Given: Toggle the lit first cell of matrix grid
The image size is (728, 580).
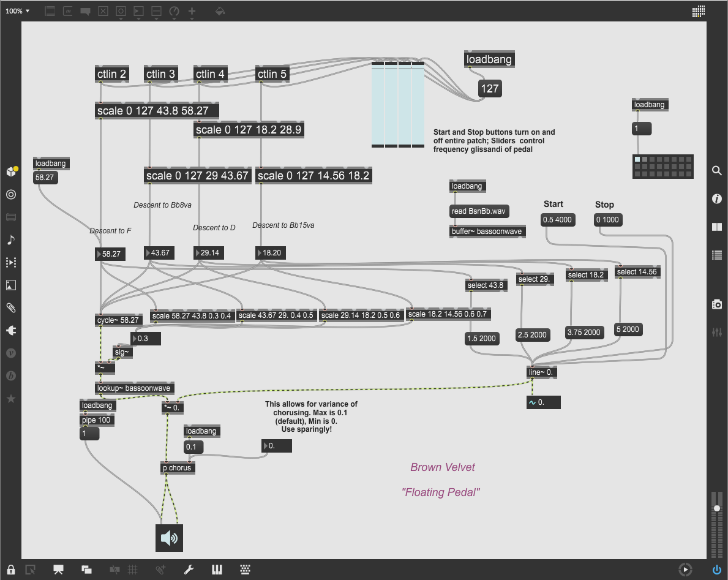Looking at the screenshot, I should tap(637, 159).
